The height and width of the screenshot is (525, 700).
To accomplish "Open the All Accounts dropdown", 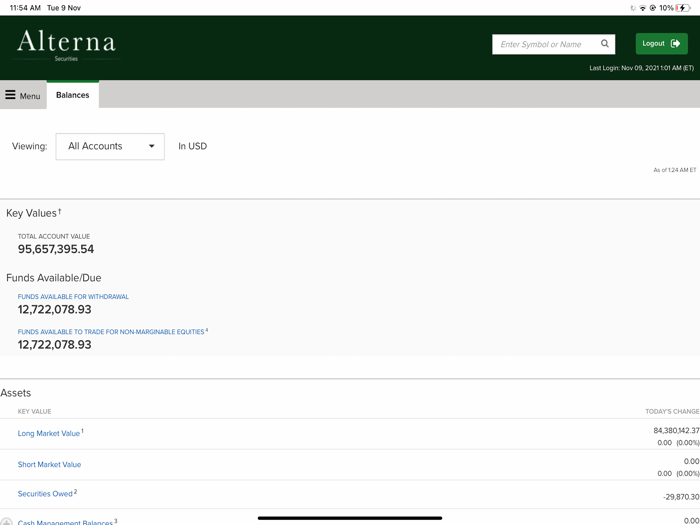I will 110,146.
